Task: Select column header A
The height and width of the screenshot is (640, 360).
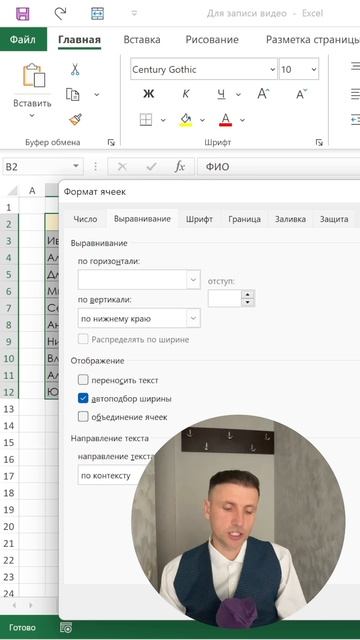Action: (x=32, y=190)
